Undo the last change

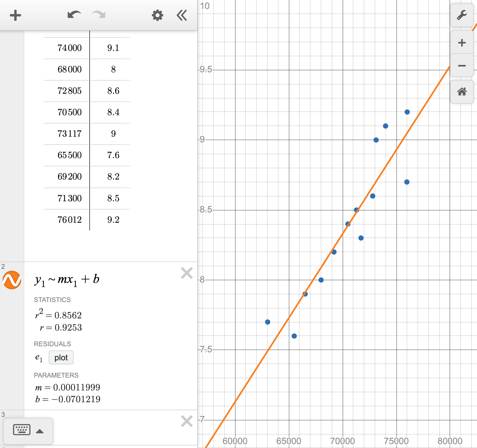pos(74,15)
